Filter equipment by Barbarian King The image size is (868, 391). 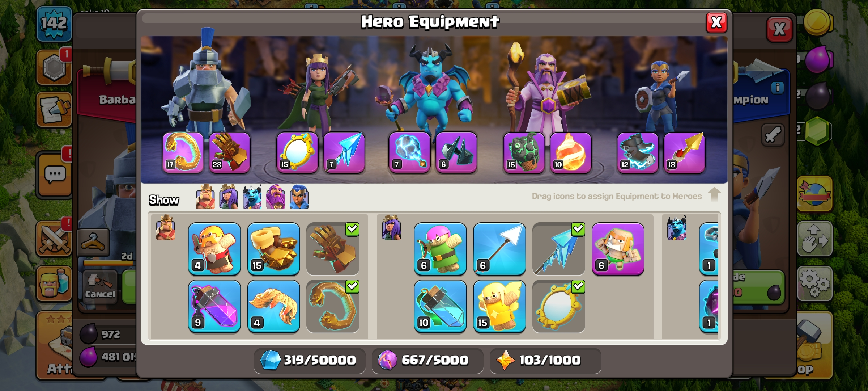click(205, 197)
